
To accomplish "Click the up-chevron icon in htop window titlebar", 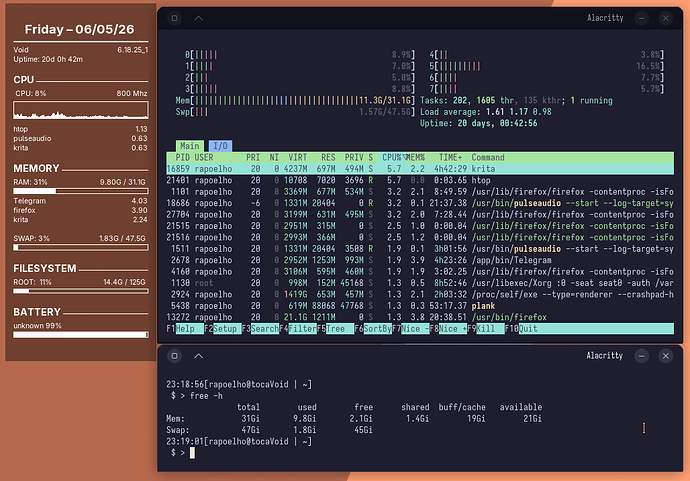I will coord(198,18).
